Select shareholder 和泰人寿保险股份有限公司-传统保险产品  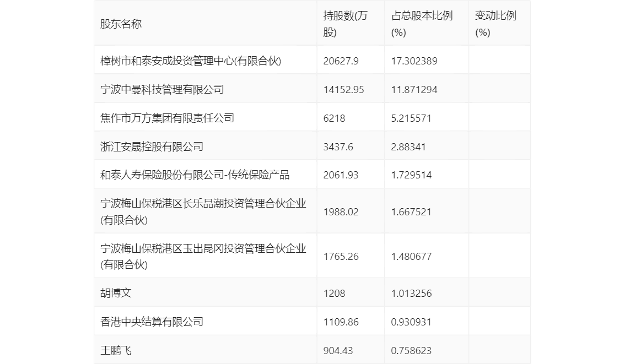tap(195, 175)
